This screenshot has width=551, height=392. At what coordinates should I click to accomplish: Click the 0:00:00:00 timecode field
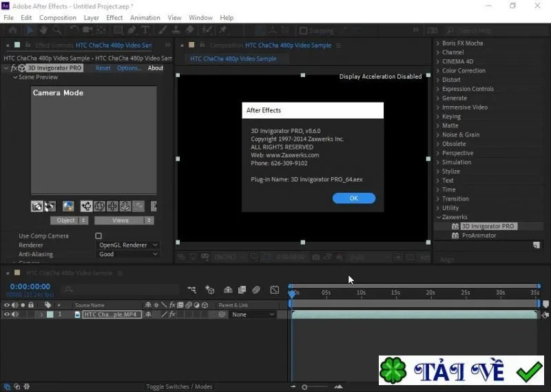coord(30,287)
